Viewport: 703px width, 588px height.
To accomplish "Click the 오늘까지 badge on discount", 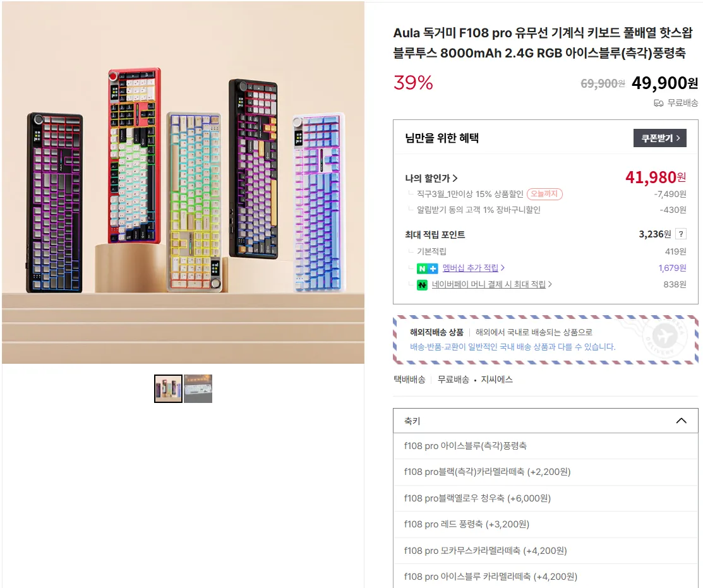I will pos(544,194).
